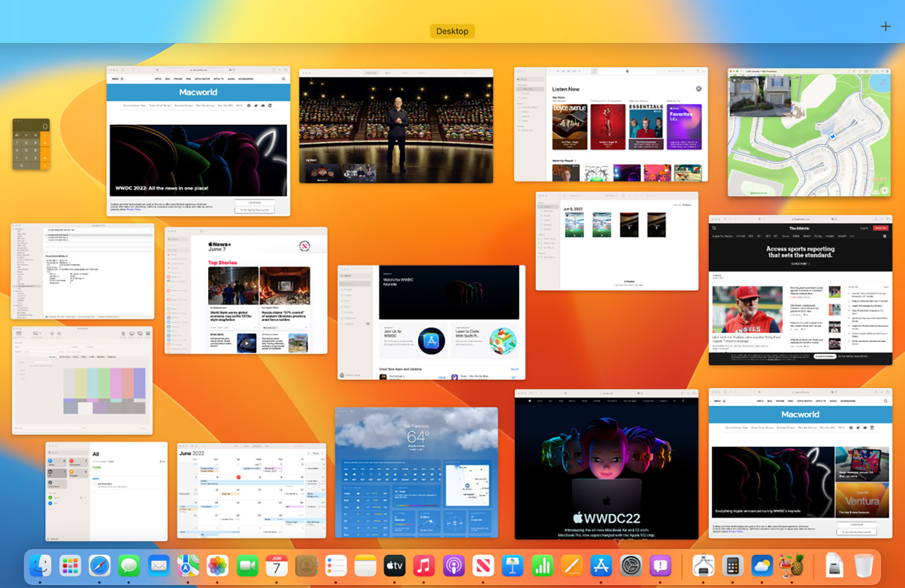The width and height of the screenshot is (905, 588).
Task: Pick the Calendar June 2022 window
Action: point(252,492)
